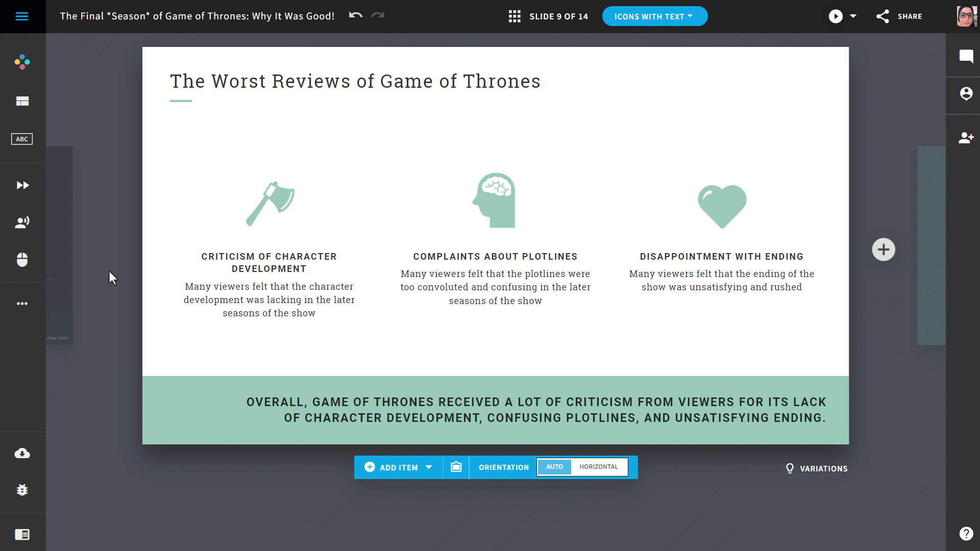
Task: Click the Slide 9 of 14 indicator
Action: (558, 16)
